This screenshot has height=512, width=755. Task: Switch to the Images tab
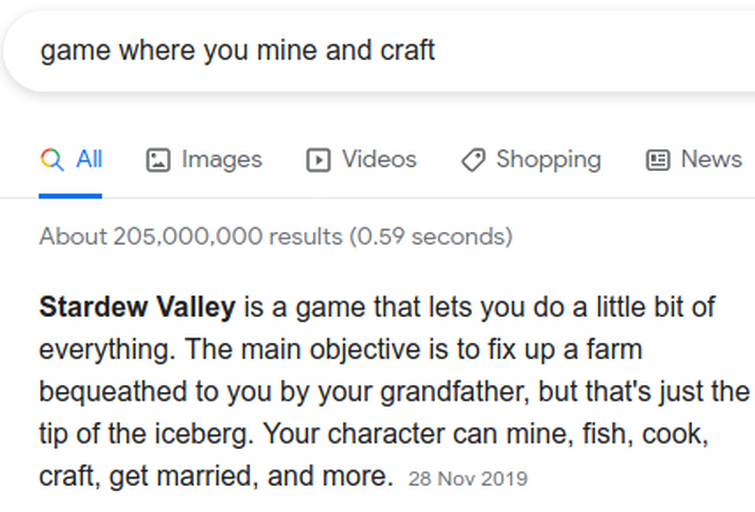coord(221,159)
